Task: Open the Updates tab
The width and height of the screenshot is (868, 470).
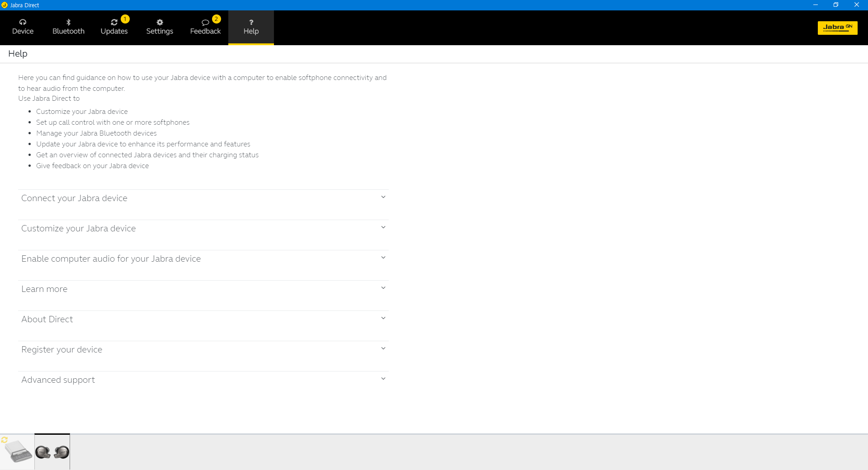Action: tap(114, 28)
